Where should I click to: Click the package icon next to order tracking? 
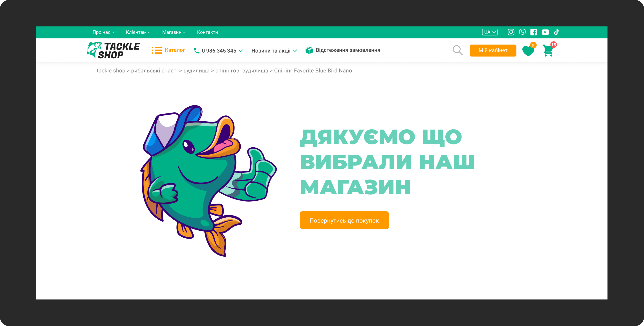coord(309,50)
